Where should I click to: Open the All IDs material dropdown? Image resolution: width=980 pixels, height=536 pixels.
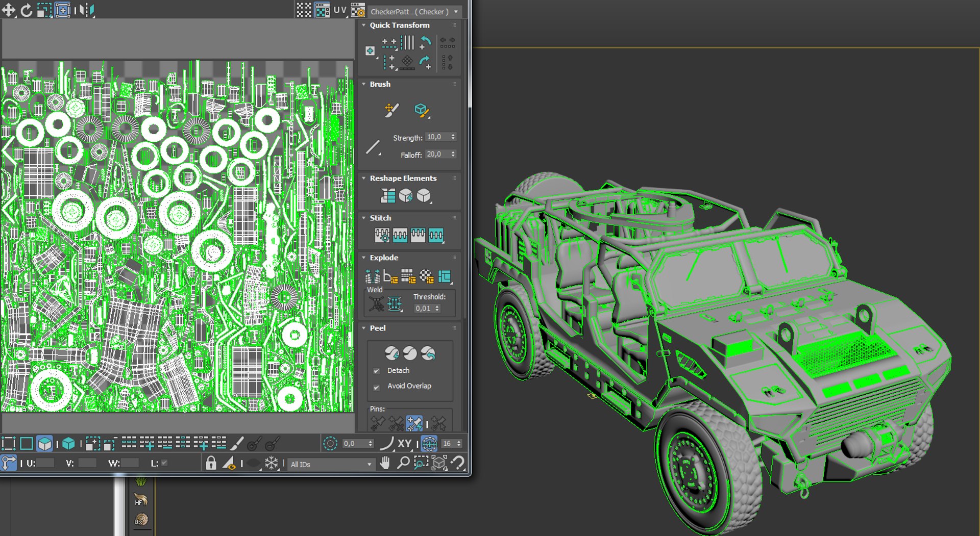331,464
